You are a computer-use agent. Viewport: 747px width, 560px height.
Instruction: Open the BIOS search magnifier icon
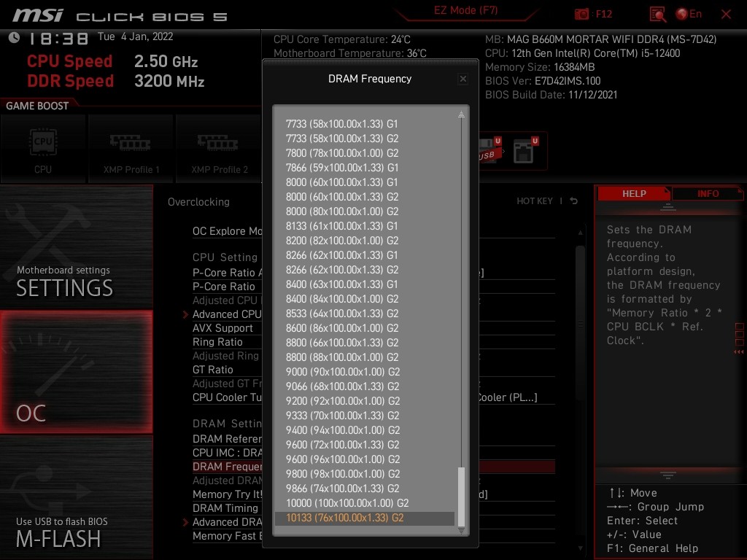(657, 15)
